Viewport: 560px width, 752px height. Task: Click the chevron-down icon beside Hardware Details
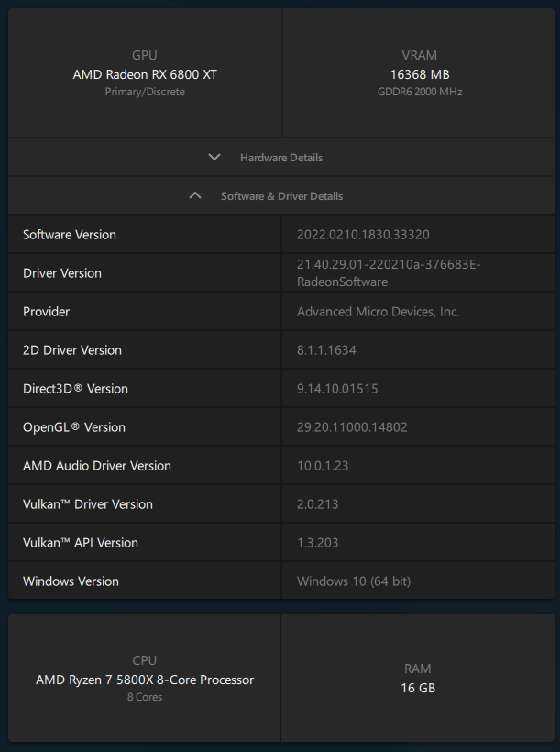[214, 158]
